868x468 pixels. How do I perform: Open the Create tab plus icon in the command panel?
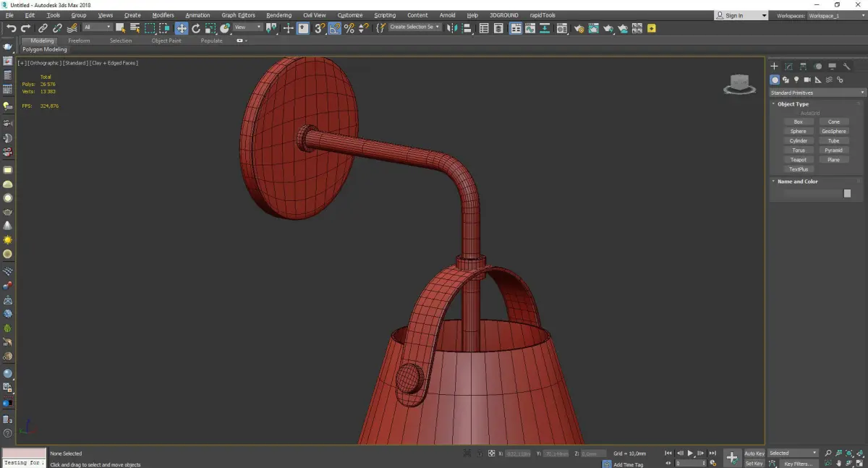point(774,67)
